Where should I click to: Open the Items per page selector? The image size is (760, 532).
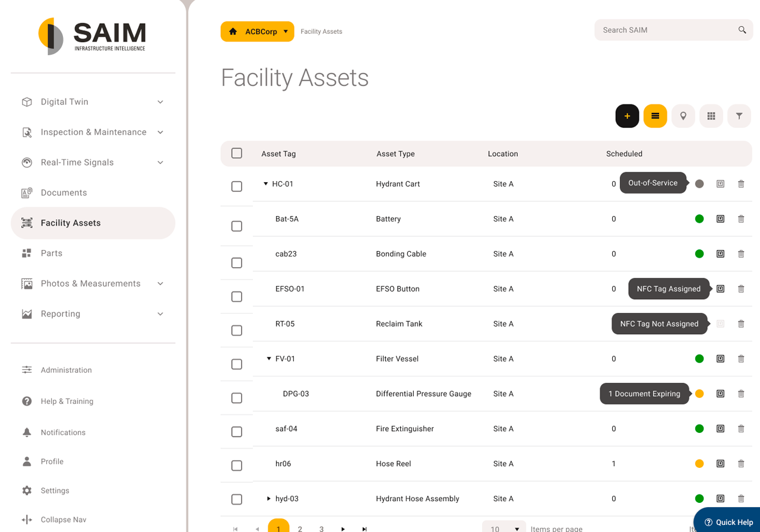click(x=503, y=528)
